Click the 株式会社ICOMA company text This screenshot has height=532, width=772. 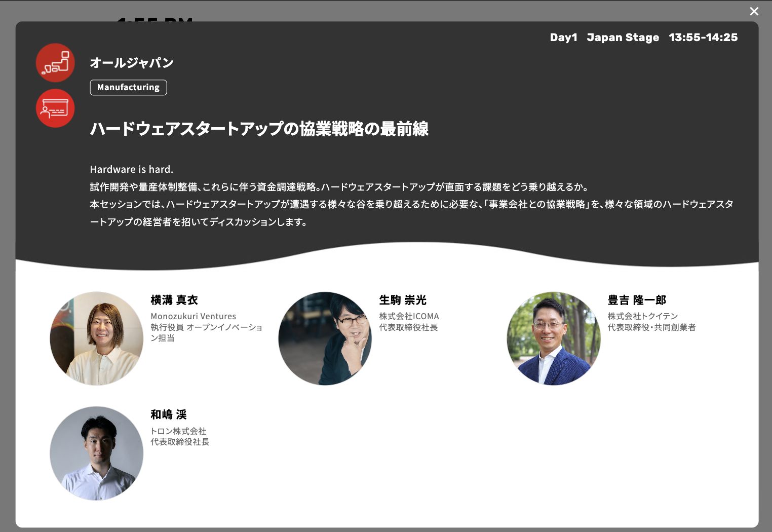(x=409, y=316)
